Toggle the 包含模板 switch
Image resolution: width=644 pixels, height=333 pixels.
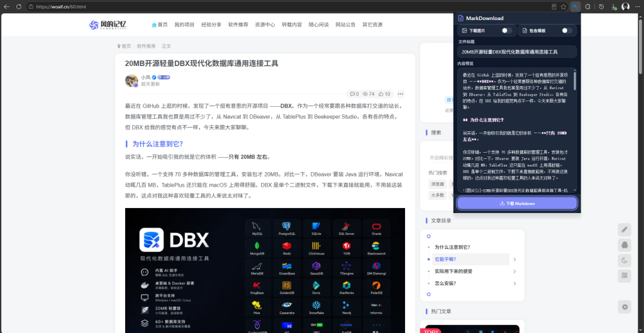click(x=567, y=30)
